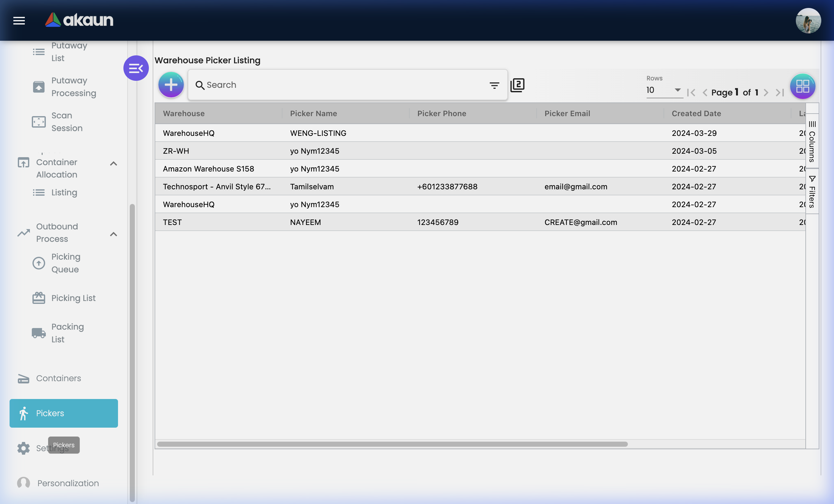
Task: Open the Rows per page dropdown
Action: pos(664,90)
